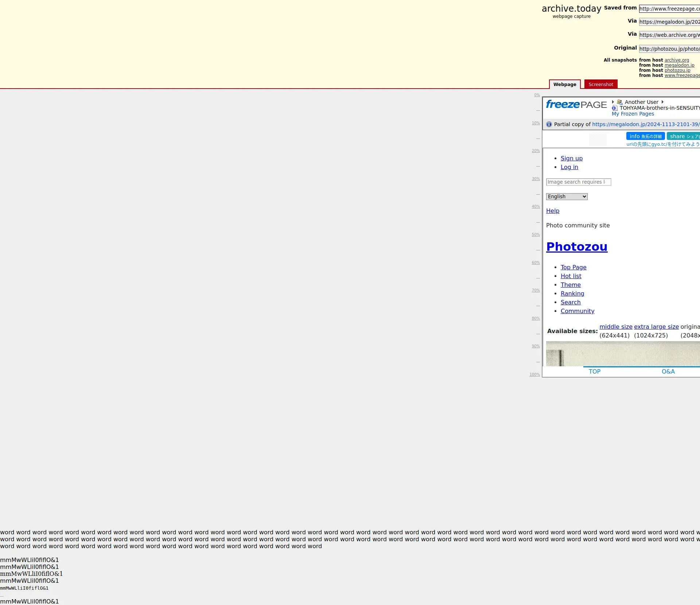Open the English language dropdown

tap(567, 196)
